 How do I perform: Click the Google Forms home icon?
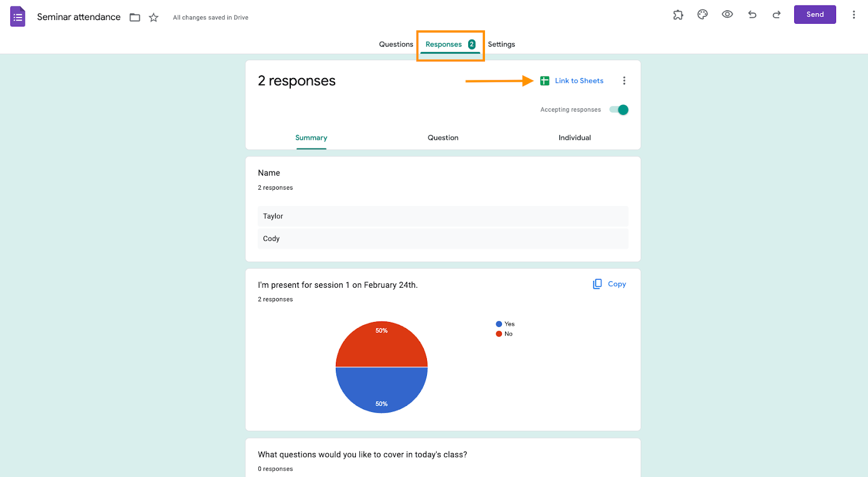pos(18,17)
